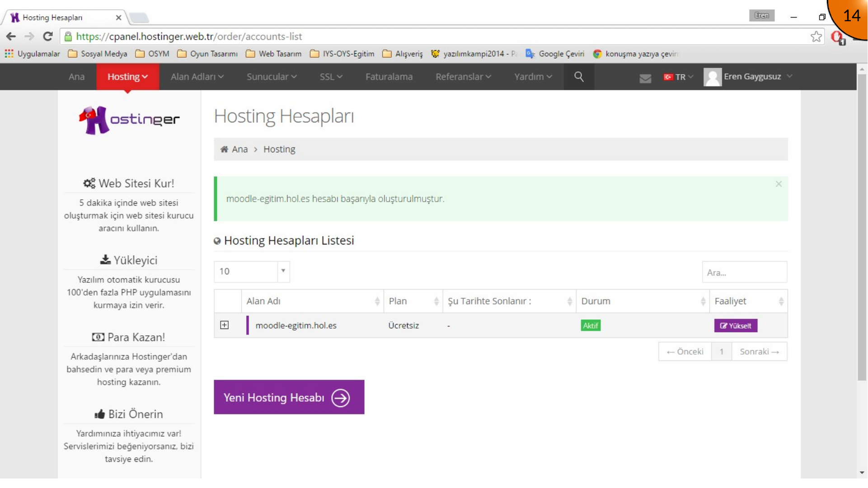
Task: Open Web Tasarım bookmark folder
Action: tap(273, 54)
